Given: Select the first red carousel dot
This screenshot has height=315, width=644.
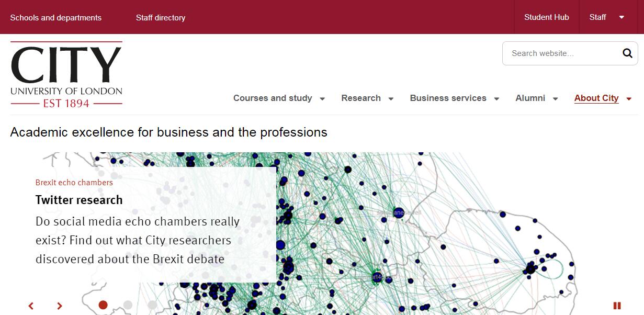Looking at the screenshot, I should 103,305.
